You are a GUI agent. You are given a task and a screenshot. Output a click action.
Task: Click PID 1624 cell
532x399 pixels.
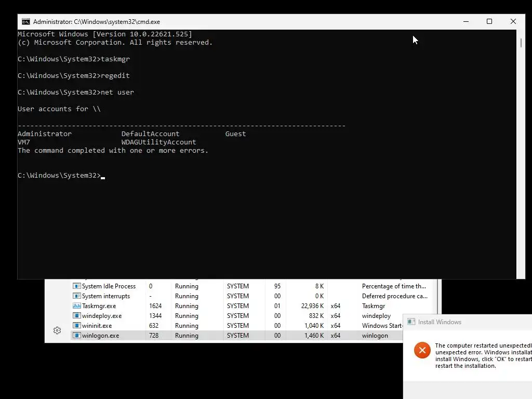click(x=155, y=305)
